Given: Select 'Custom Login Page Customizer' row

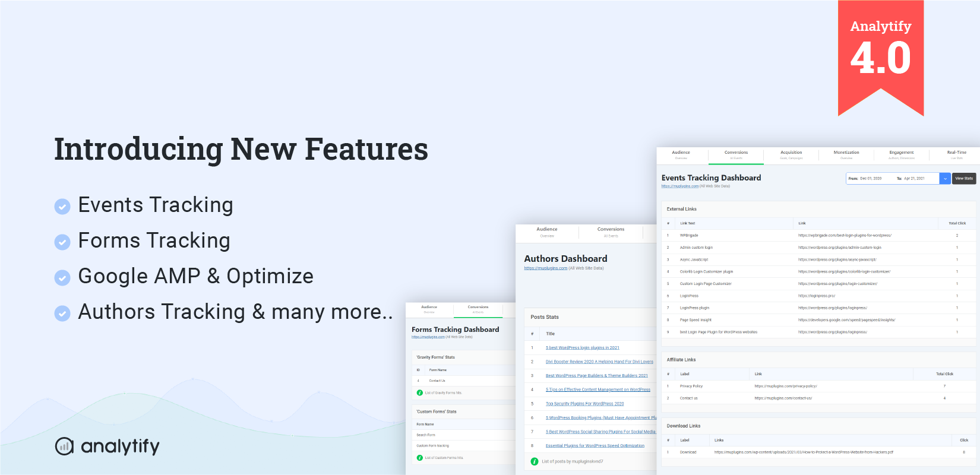Looking at the screenshot, I should 706,284.
